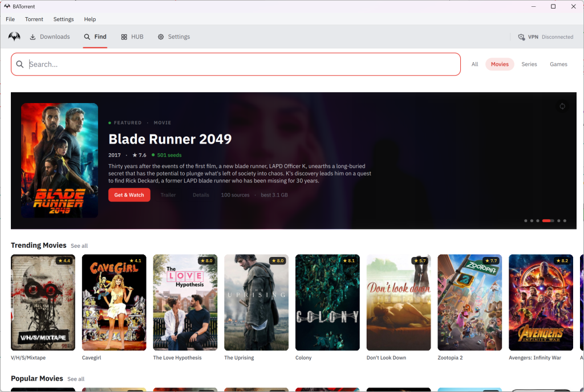
Task: Open Details for Blade Runner 2049
Action: 201,195
